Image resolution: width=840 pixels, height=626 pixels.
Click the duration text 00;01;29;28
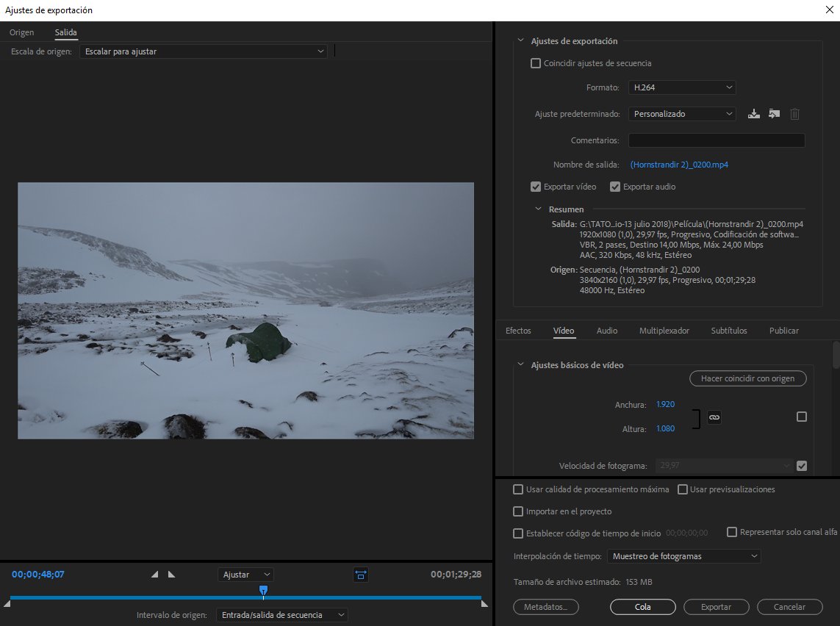coord(456,574)
